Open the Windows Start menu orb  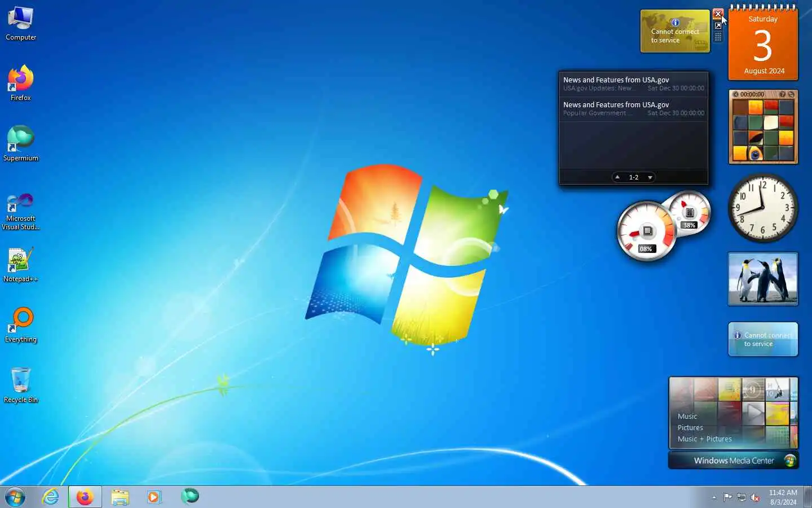[x=15, y=497]
